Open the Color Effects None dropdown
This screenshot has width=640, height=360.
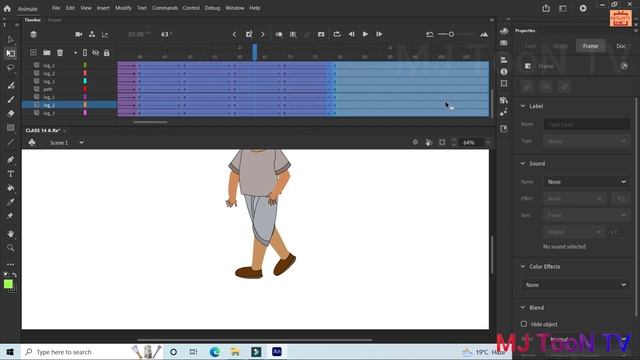pyautogui.click(x=576, y=284)
